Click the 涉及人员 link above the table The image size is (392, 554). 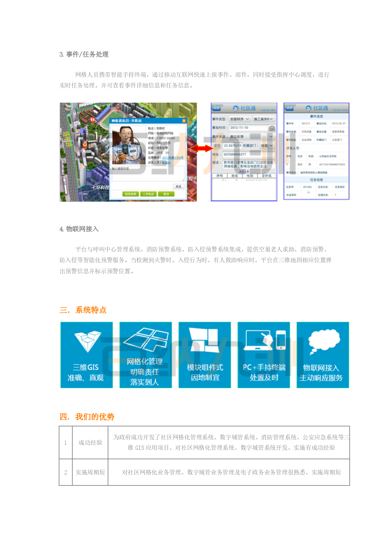click(244, 172)
